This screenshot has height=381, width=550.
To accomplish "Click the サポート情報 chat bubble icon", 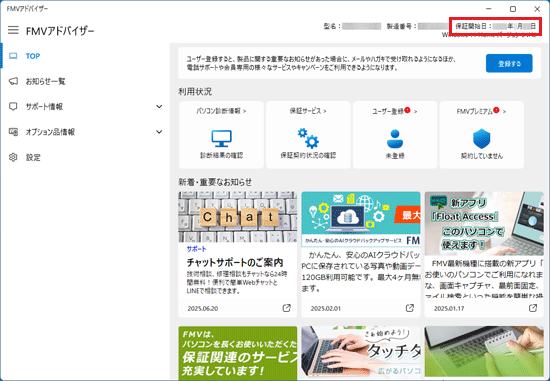I will (13, 107).
